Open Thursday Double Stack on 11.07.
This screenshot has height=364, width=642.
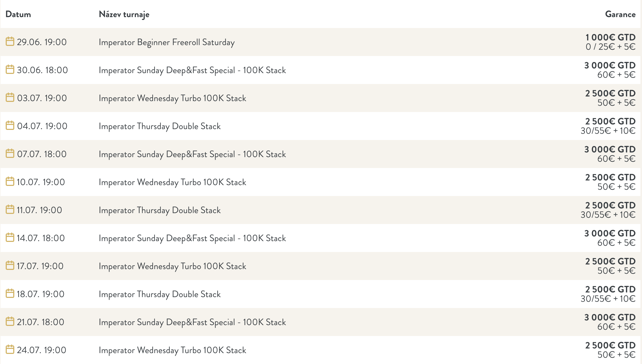coord(160,210)
